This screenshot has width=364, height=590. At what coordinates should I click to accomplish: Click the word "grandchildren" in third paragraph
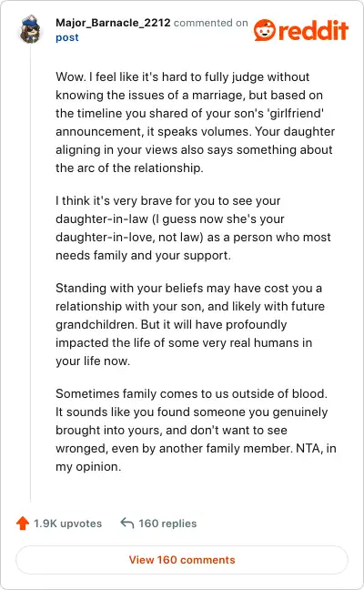point(96,325)
